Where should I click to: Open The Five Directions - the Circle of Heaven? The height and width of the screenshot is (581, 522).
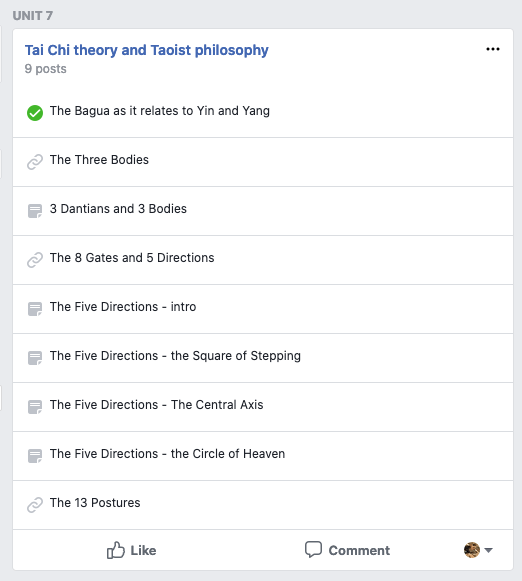[x=167, y=454]
